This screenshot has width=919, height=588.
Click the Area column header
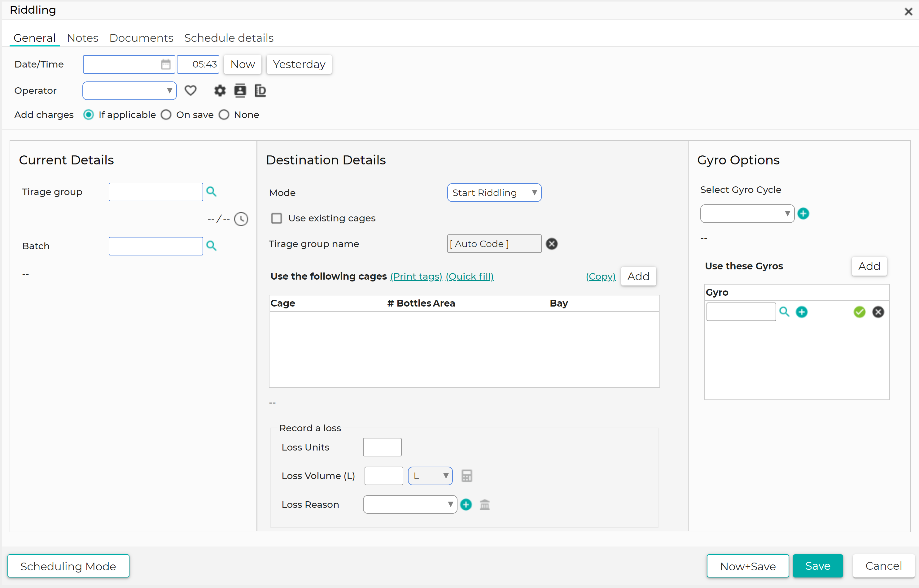tap(444, 303)
